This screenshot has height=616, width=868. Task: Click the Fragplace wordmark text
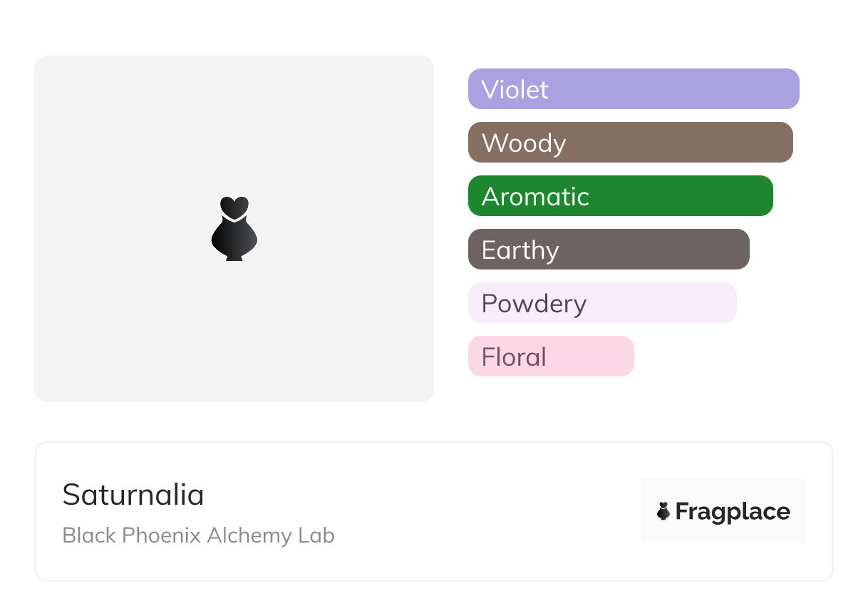(x=733, y=512)
